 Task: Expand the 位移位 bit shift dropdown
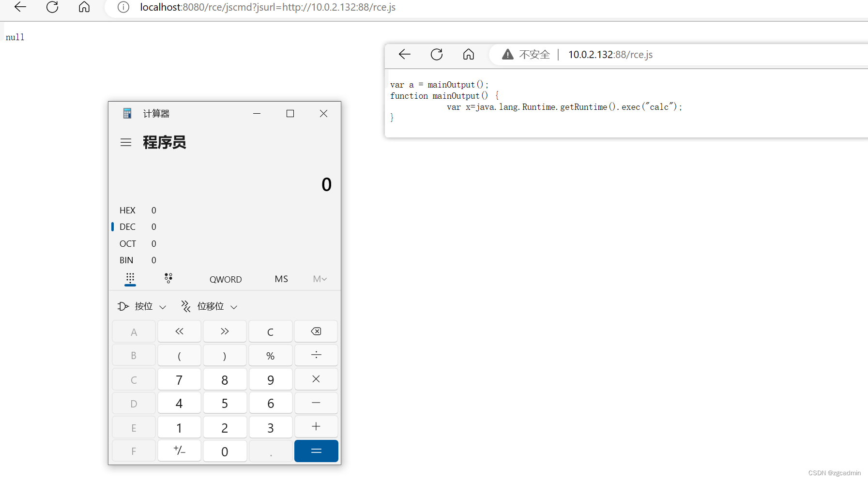point(209,306)
